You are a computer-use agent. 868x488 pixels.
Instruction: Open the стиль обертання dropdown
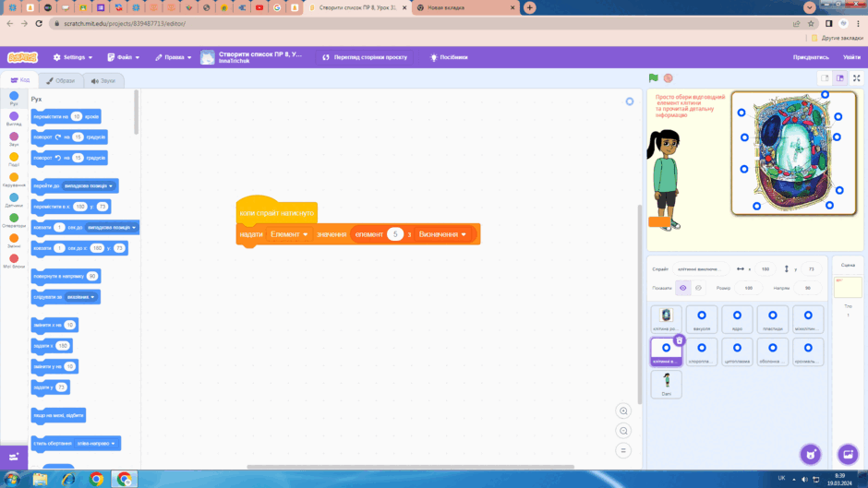[x=96, y=444]
